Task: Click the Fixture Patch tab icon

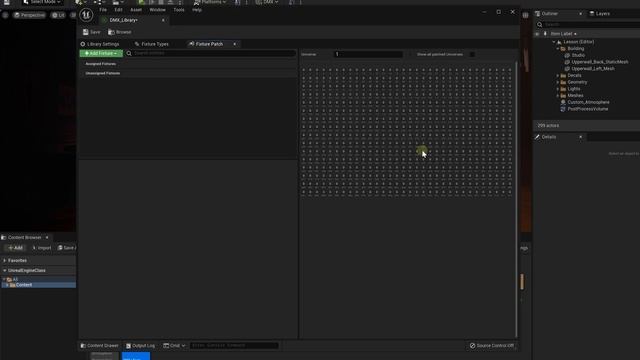Action: coord(191,44)
